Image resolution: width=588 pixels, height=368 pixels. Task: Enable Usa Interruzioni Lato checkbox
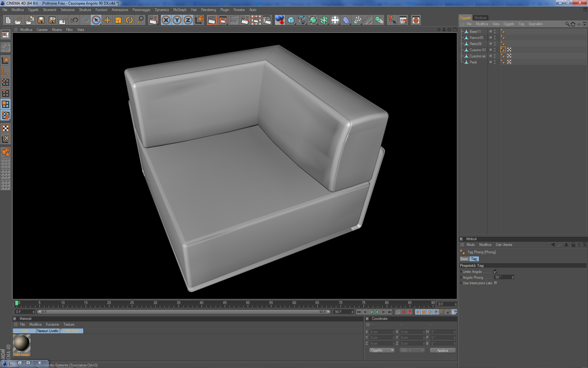[x=496, y=283]
